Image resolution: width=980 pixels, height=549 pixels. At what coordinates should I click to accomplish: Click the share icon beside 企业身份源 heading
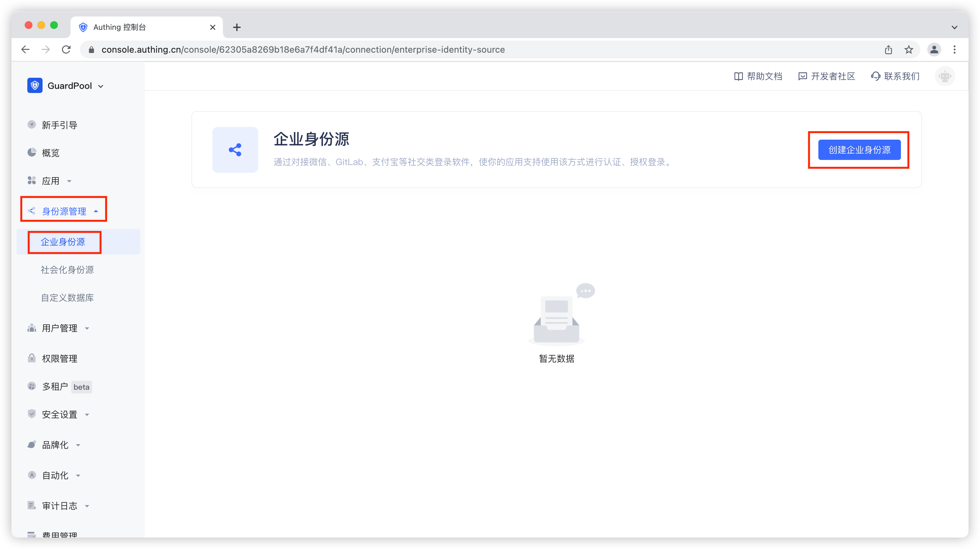[x=235, y=150]
